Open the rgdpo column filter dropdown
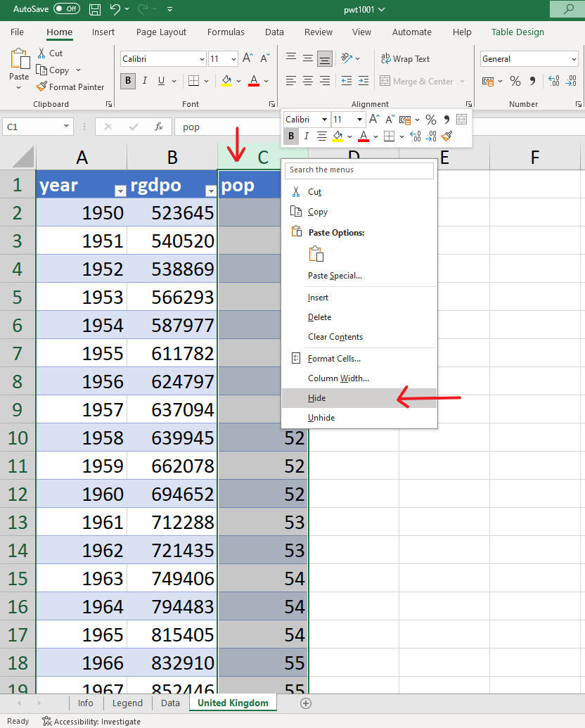This screenshot has width=585, height=728. [210, 191]
